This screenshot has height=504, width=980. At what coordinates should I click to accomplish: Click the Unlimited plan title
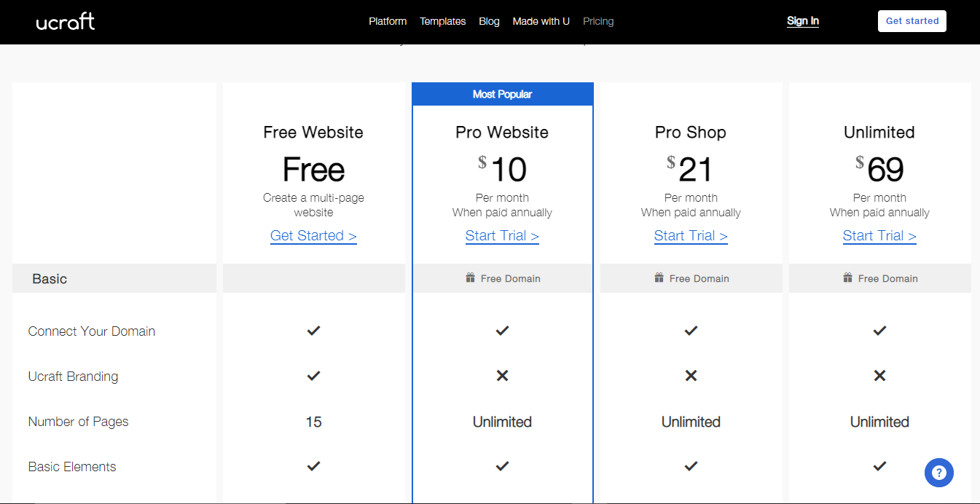click(879, 133)
